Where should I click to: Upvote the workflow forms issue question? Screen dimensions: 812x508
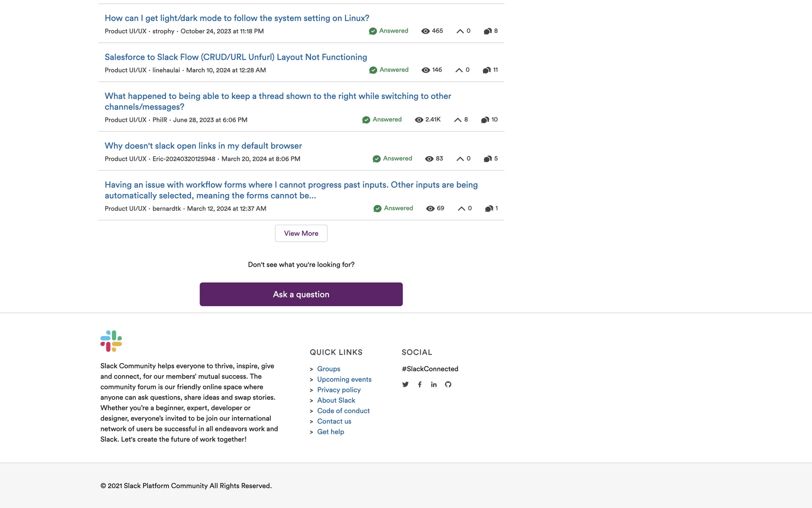(x=461, y=209)
